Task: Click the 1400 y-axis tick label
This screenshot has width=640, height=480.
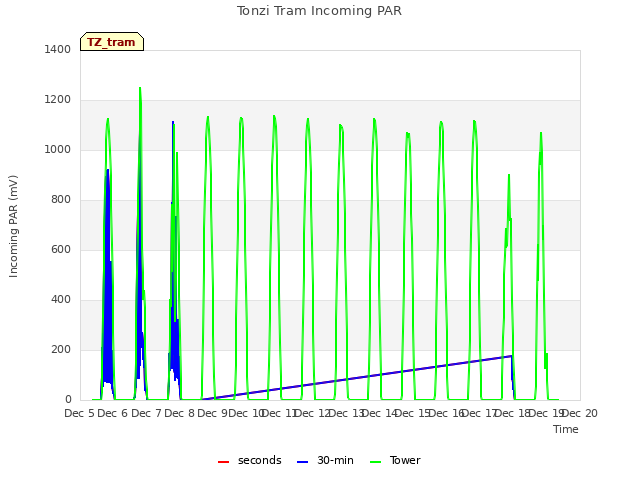Action: tap(58, 49)
